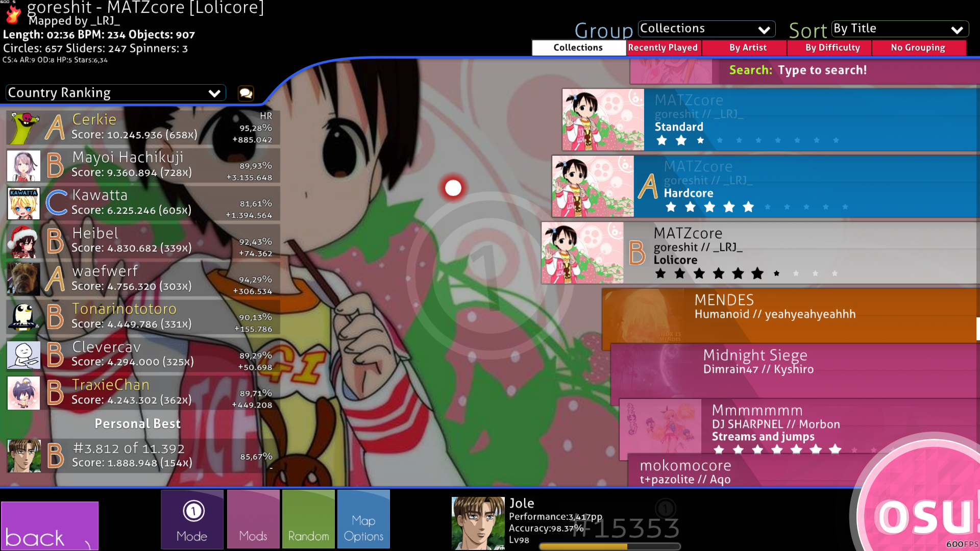This screenshot has height=551, width=980.
Task: Open Map Options button
Action: 363,519
